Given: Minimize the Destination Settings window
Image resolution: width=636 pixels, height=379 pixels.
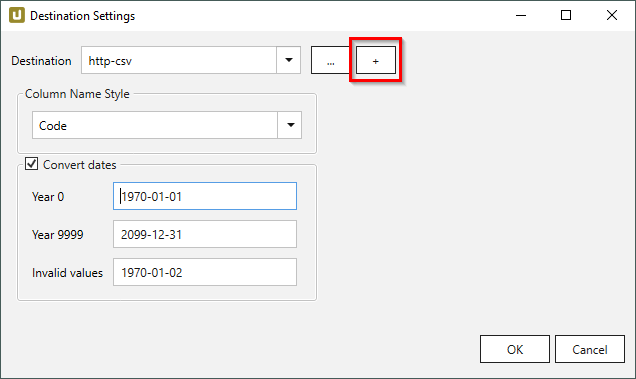Looking at the screenshot, I should [x=521, y=15].
